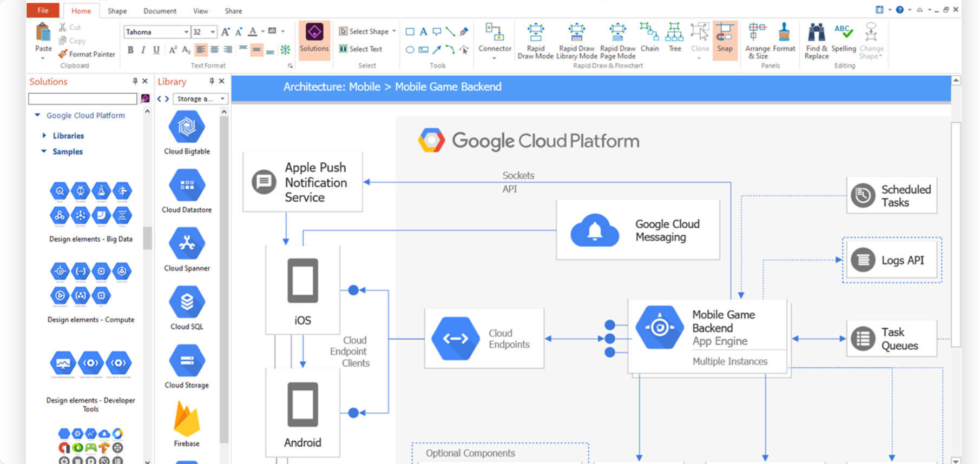This screenshot has width=980, height=464.
Task: Toggle center text alignment
Action: pyautogui.click(x=214, y=50)
